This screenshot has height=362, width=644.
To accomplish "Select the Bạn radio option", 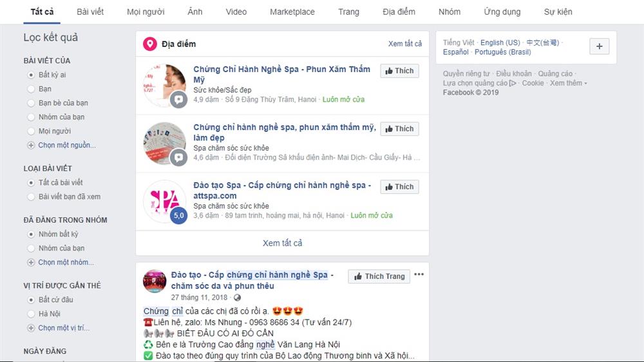I will click(x=31, y=89).
